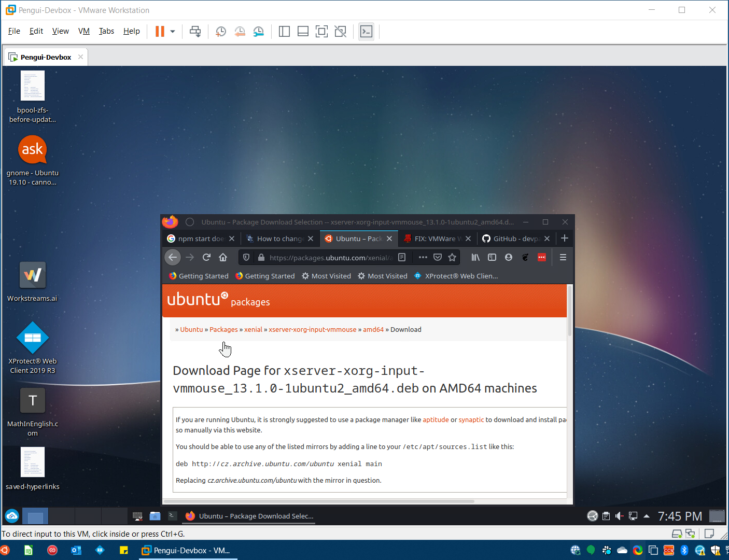Open the gnome Ubuntu 19.10 ask desktop shortcut
This screenshot has height=560, width=729.
point(33,160)
